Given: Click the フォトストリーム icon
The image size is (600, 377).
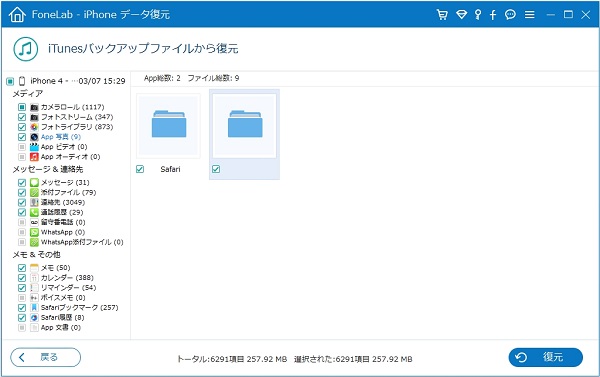Looking at the screenshot, I should pos(34,117).
